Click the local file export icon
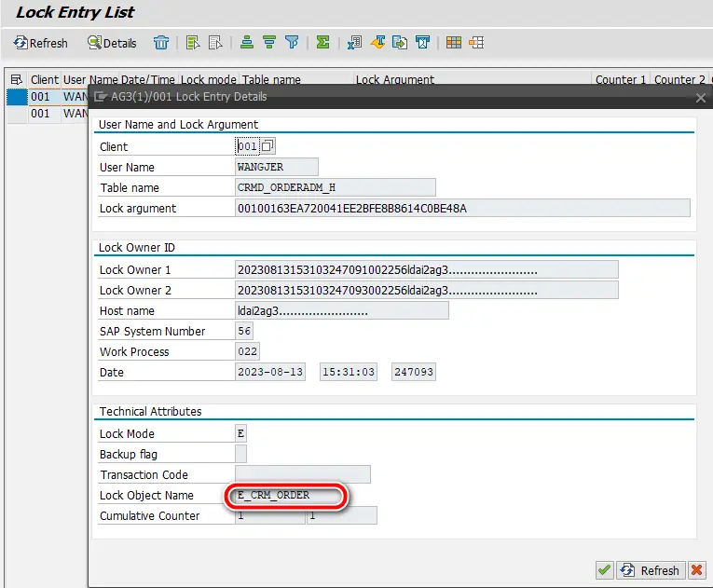This screenshot has width=713, height=588. pyautogui.click(x=400, y=42)
